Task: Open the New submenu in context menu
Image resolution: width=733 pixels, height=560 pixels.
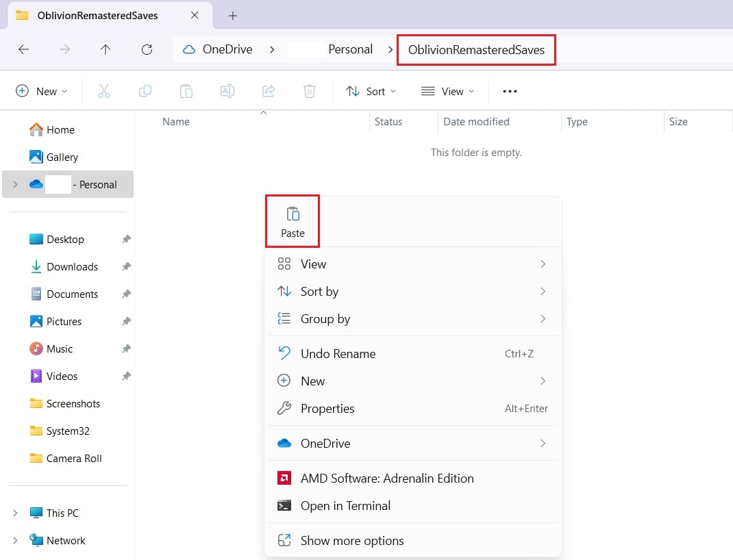Action: (x=412, y=381)
